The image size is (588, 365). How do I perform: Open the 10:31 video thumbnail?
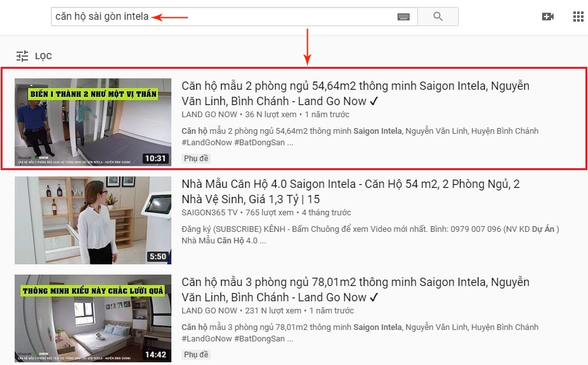(x=93, y=122)
